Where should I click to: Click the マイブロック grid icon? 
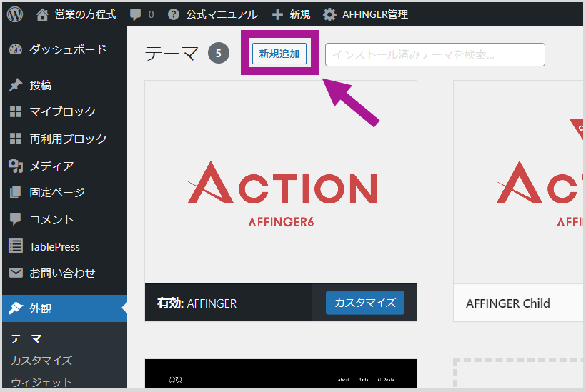tap(16, 111)
